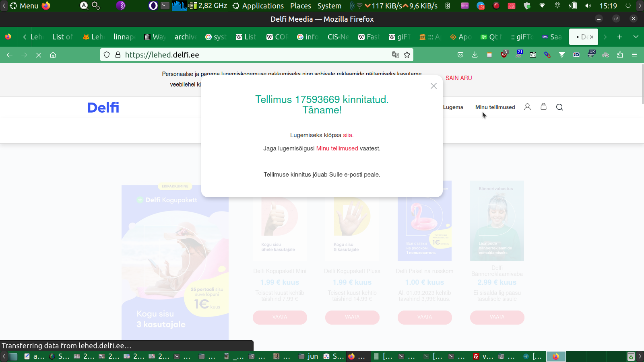Open the Firefox extensions puzzle icon
The width and height of the screenshot is (644, 362).
[x=620, y=55]
